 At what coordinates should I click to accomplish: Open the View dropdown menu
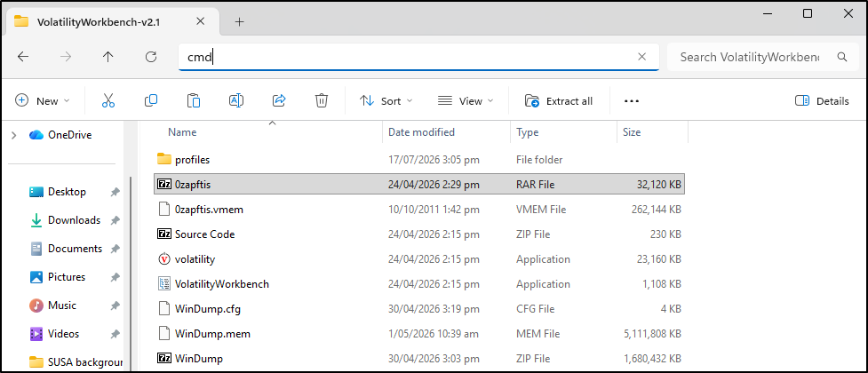[466, 100]
